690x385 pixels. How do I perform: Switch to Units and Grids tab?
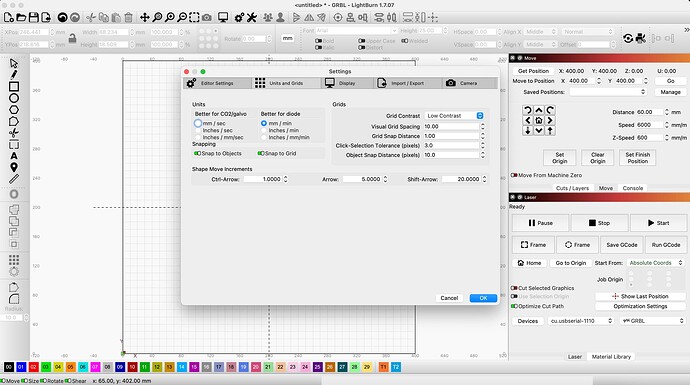pos(286,83)
